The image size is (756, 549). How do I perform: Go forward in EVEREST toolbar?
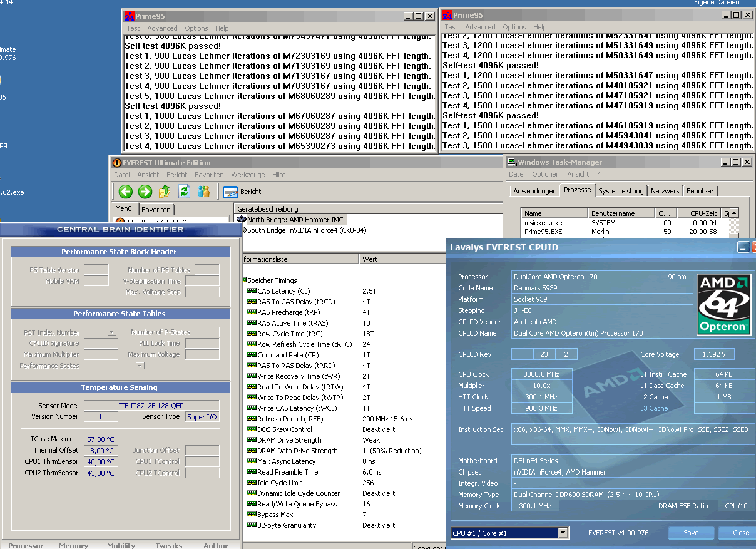(145, 191)
